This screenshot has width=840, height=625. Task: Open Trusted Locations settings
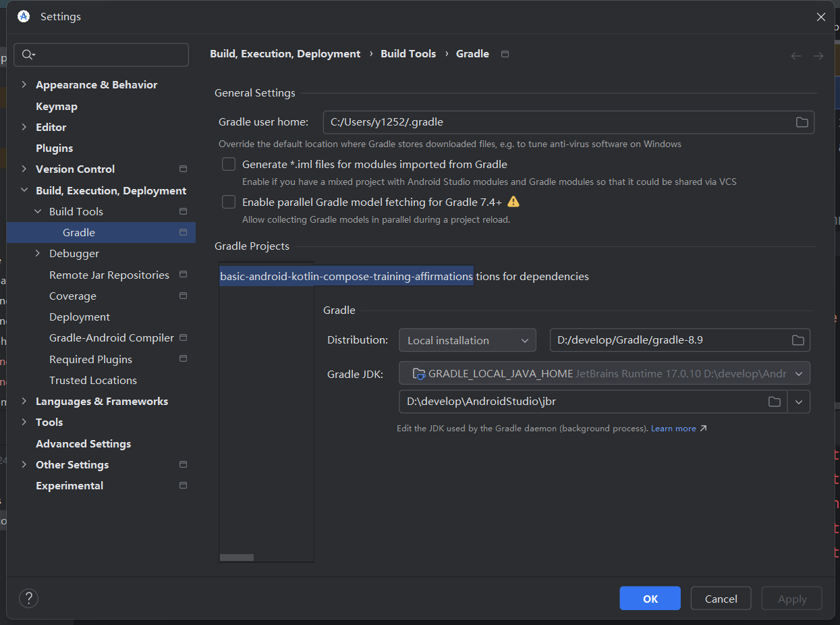coord(93,380)
